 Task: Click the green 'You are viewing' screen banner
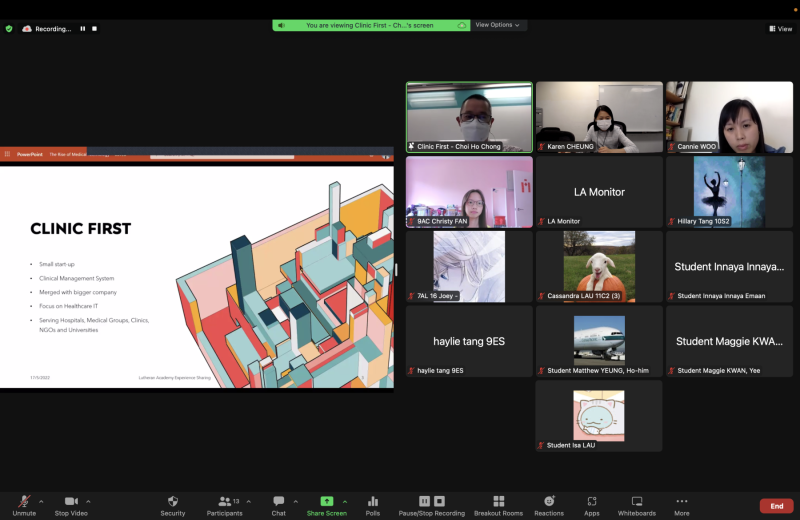pyautogui.click(x=371, y=25)
